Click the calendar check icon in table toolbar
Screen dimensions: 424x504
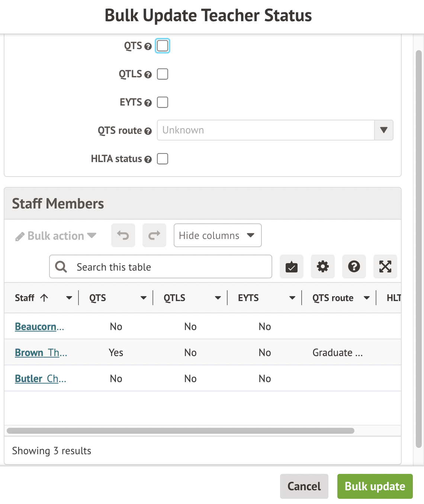pos(292,266)
